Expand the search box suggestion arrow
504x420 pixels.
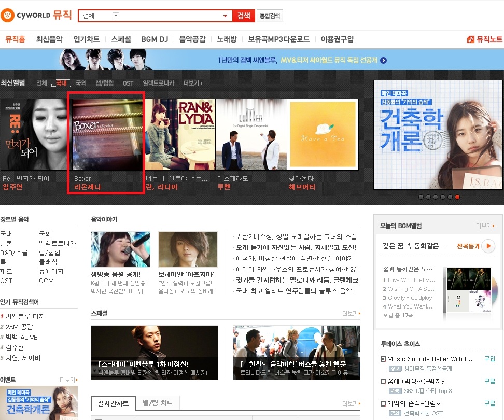point(226,16)
